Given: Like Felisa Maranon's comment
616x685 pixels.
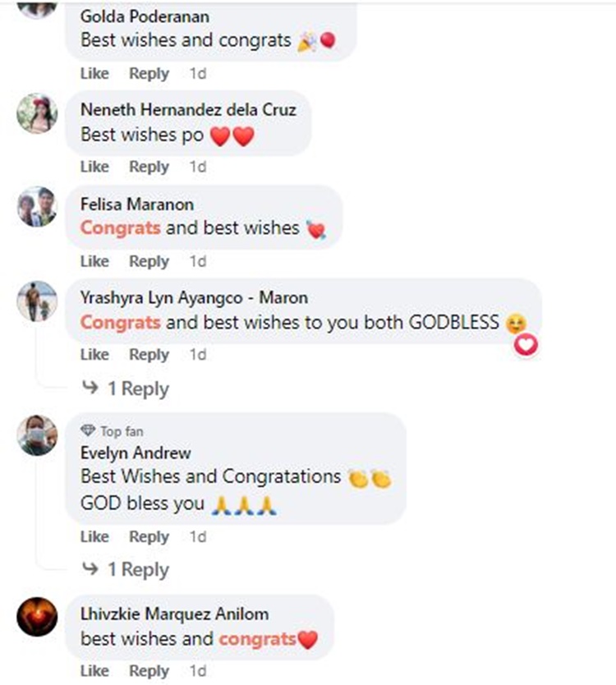Looking at the screenshot, I should click(x=94, y=261).
